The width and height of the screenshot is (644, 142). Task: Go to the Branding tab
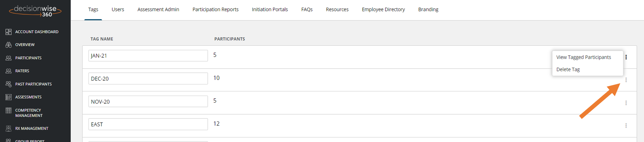point(428,9)
